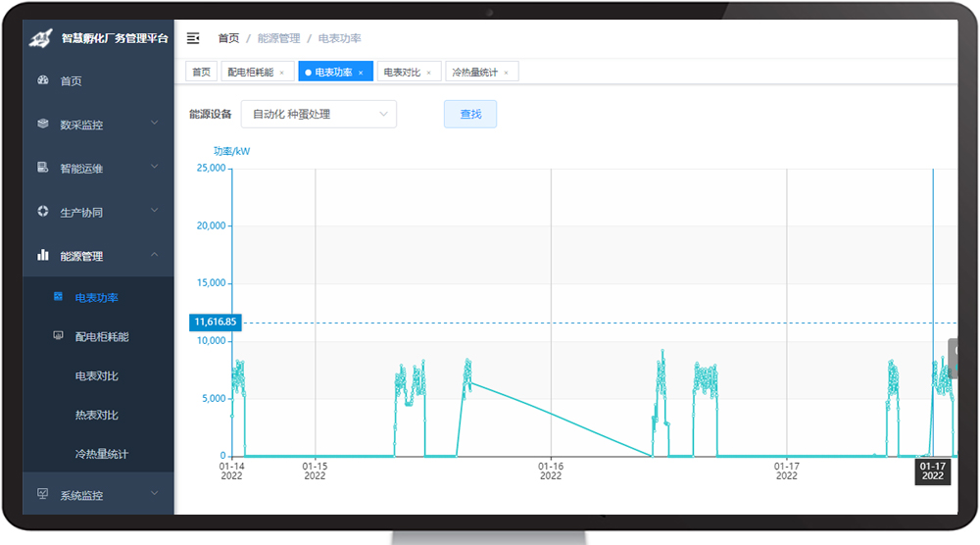
Task: Click the bar chart icon beside 能源管理
Action: [x=43, y=255]
